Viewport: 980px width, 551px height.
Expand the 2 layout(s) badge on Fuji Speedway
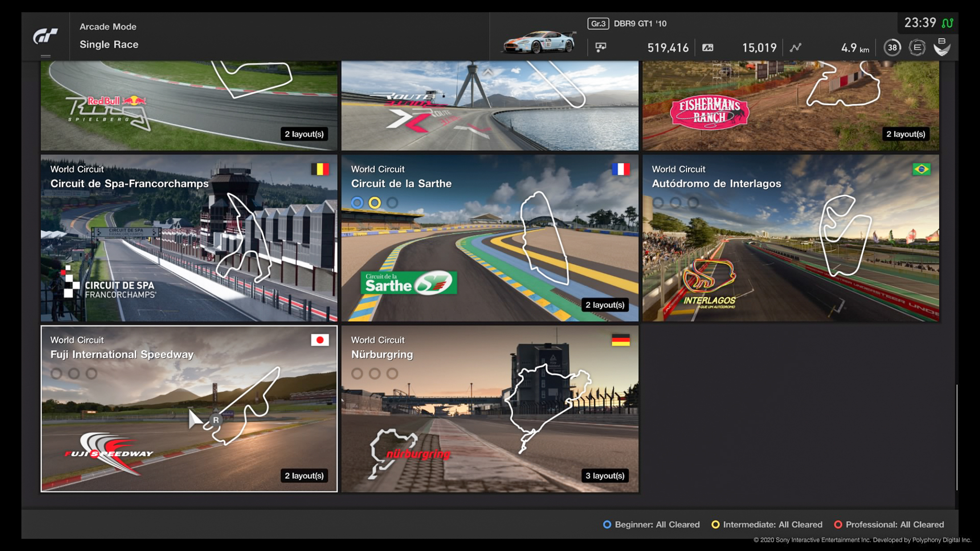point(304,476)
